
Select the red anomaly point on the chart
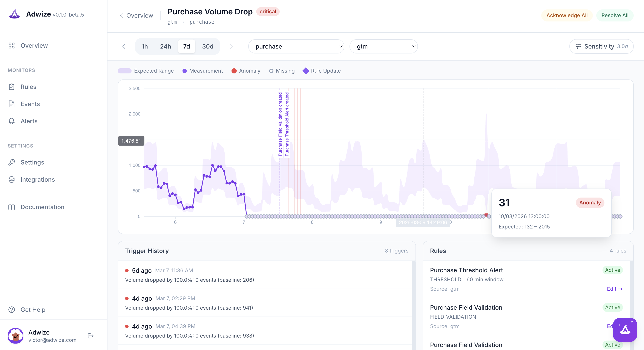(486, 214)
